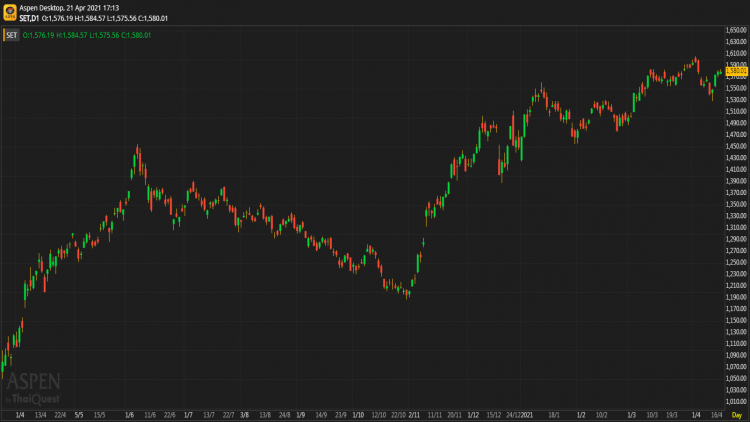This screenshot has width=750, height=422.
Task: Click the 1,490.00 price axis label
Action: (x=736, y=123)
